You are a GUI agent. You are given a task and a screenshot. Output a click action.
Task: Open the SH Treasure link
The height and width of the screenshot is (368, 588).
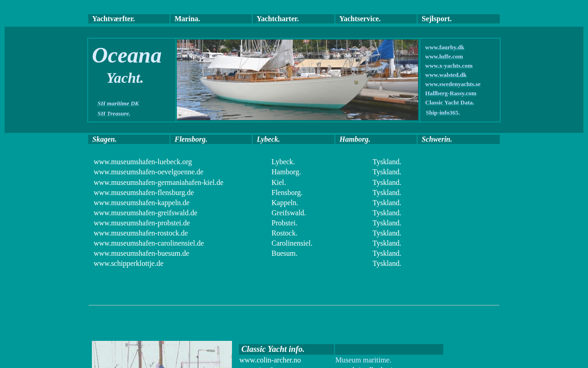114,114
